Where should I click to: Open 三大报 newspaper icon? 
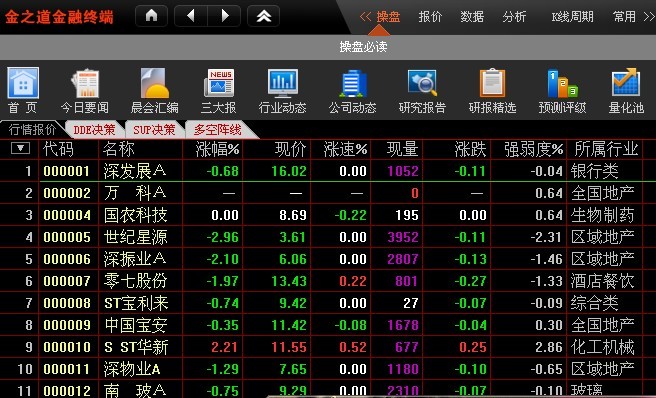[x=219, y=83]
